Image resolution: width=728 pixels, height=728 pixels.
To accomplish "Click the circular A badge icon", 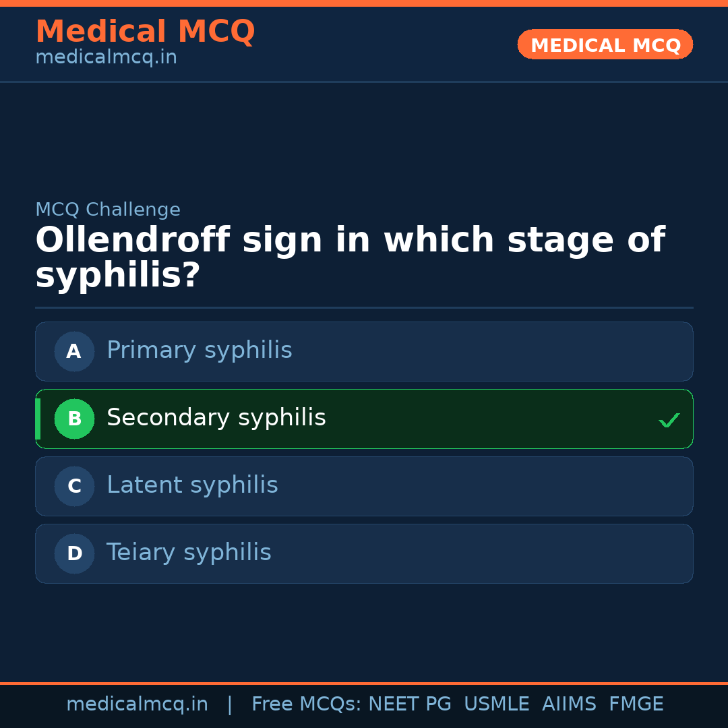I will tap(74, 351).
